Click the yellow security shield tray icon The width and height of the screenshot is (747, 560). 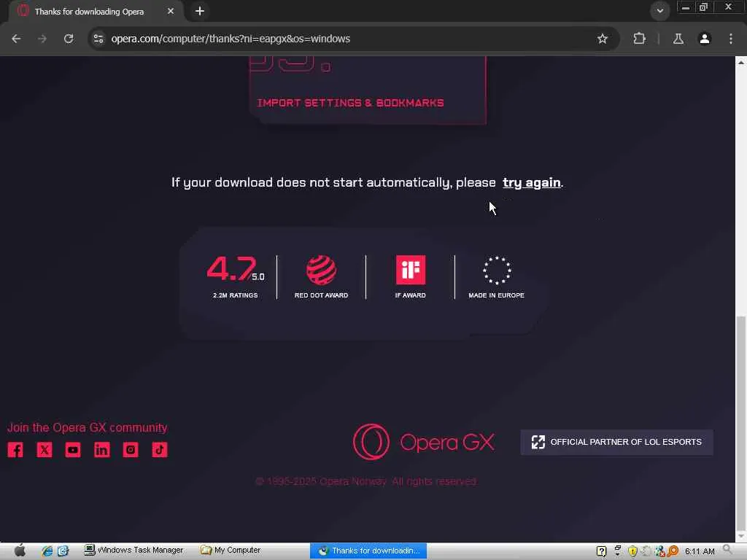tap(632, 551)
